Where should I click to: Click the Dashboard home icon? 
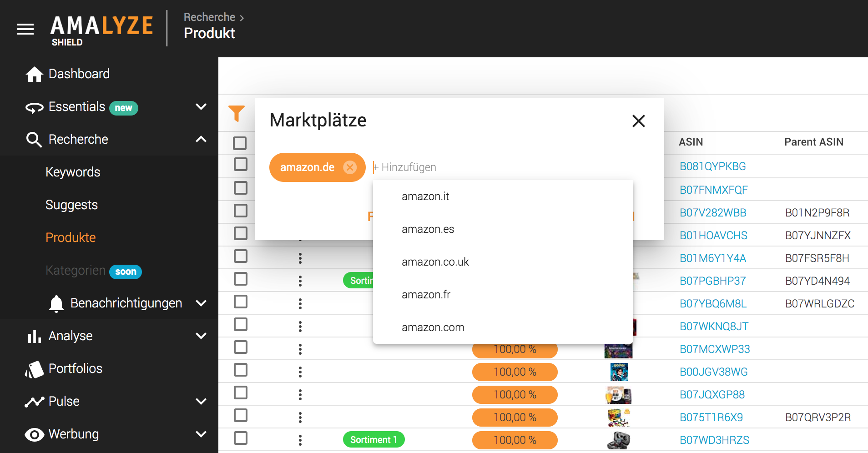point(35,74)
